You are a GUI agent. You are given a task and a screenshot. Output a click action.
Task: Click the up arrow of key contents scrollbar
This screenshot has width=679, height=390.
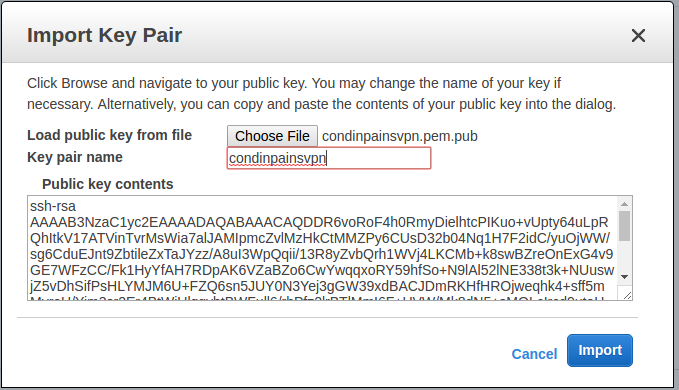(624, 204)
